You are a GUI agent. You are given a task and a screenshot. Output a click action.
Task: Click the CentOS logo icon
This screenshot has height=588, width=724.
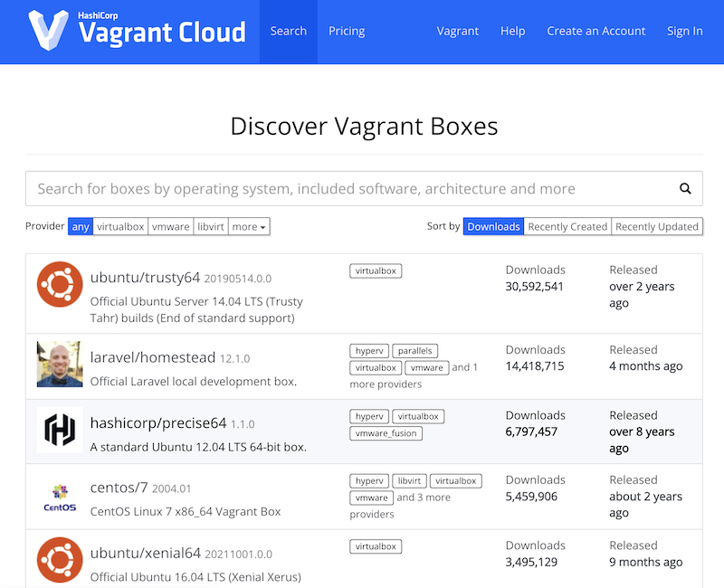pyautogui.click(x=60, y=498)
